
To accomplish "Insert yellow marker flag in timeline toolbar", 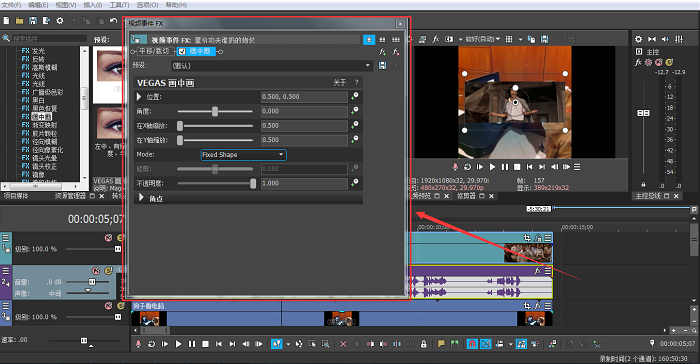I will click(x=441, y=344).
